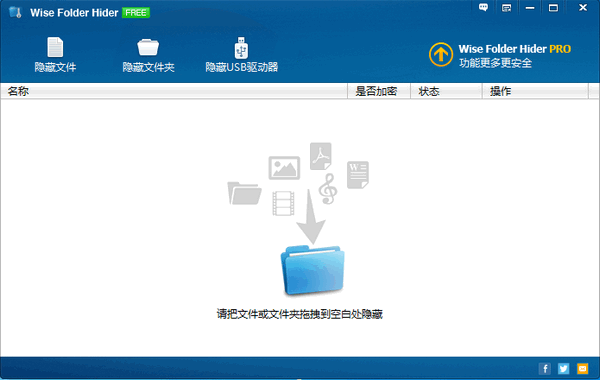
Task: Open the feedback speech bubble icon
Action: (x=483, y=7)
